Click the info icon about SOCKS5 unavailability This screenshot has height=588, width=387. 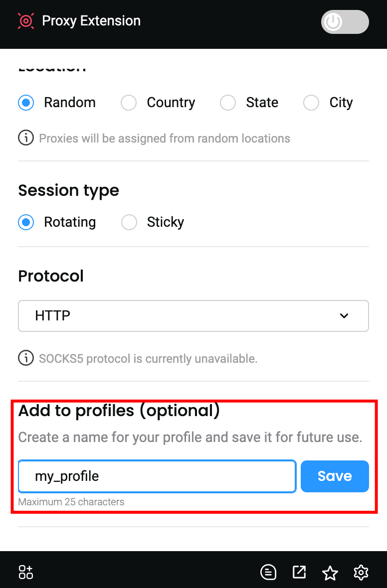pyautogui.click(x=25, y=358)
